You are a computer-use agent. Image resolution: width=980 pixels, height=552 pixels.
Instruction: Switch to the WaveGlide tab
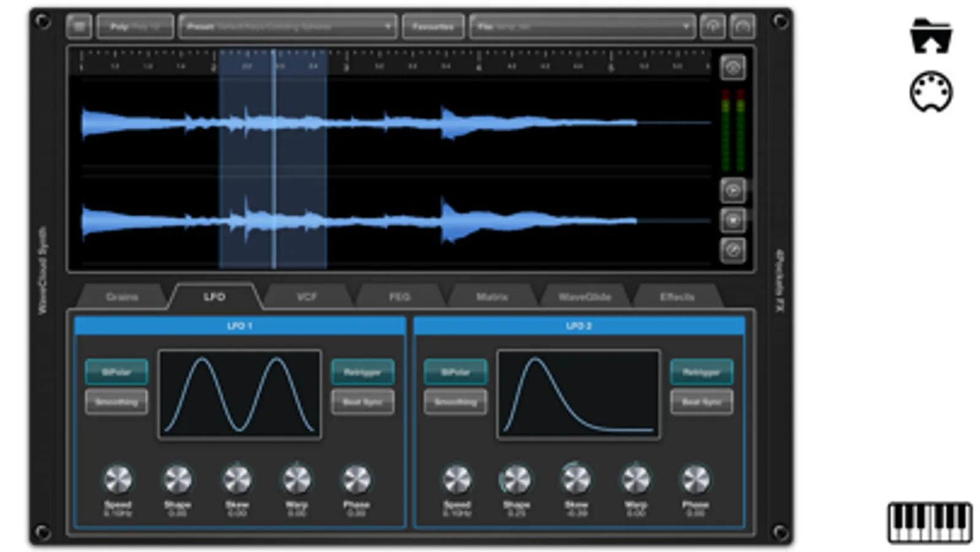point(585,297)
